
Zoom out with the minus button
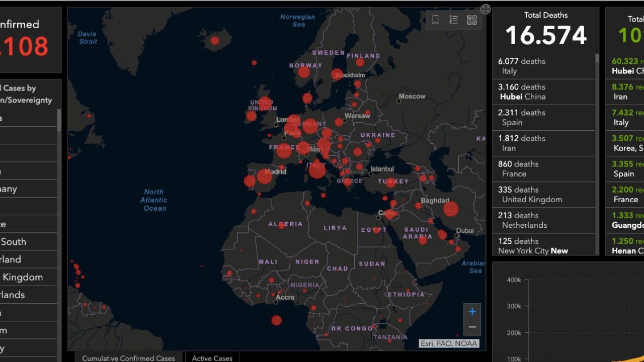472,327
